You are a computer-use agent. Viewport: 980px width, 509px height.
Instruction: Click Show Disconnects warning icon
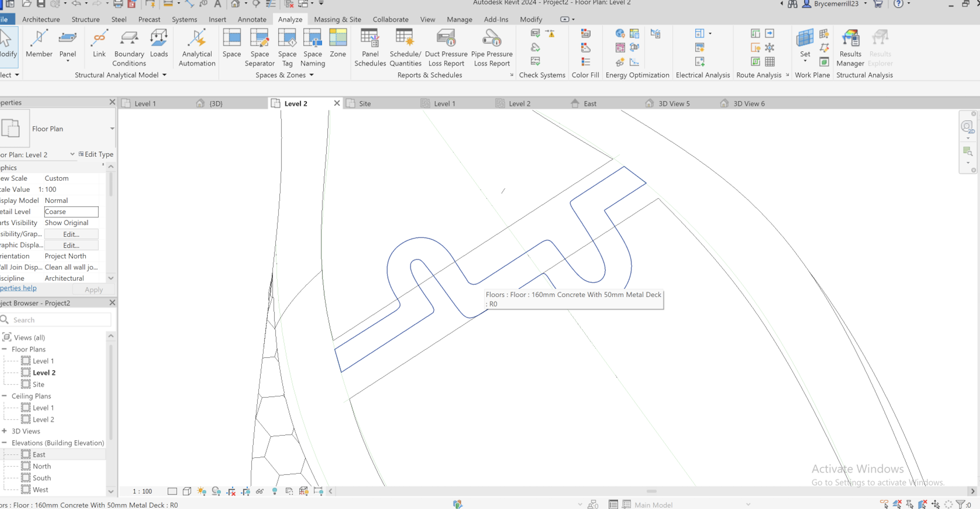(550, 33)
